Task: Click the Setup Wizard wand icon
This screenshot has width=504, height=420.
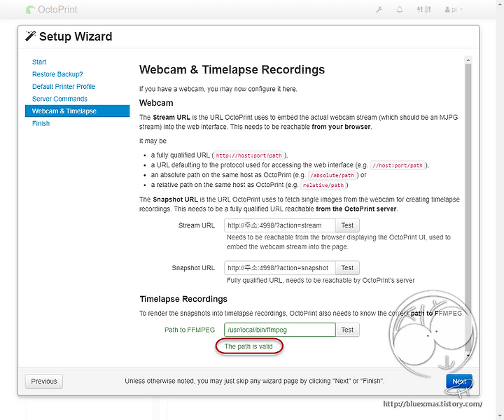Action: (x=31, y=36)
